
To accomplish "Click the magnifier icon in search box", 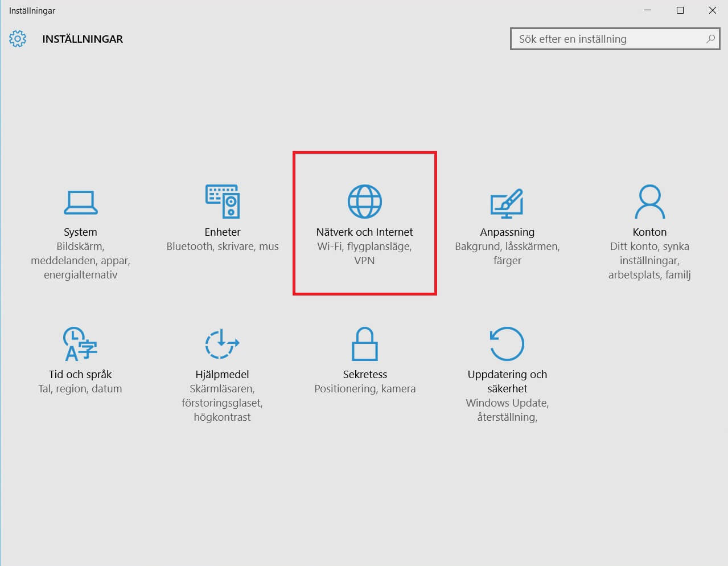I will point(710,39).
